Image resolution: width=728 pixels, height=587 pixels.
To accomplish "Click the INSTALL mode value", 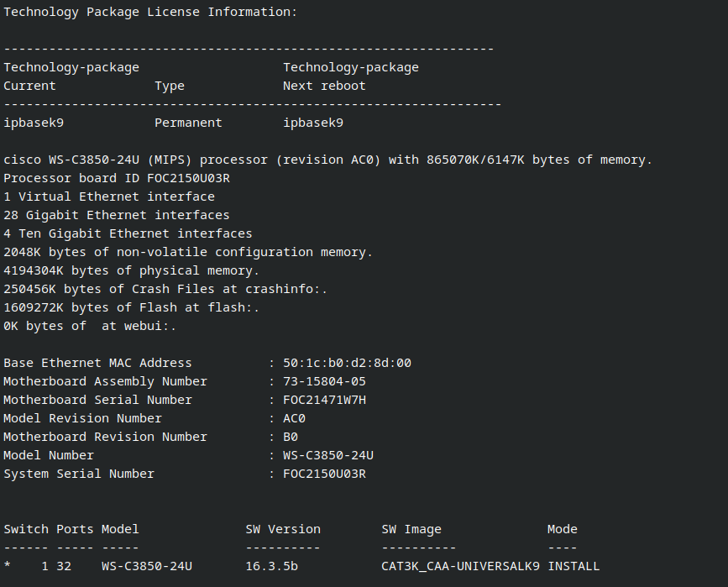I will (x=573, y=566).
